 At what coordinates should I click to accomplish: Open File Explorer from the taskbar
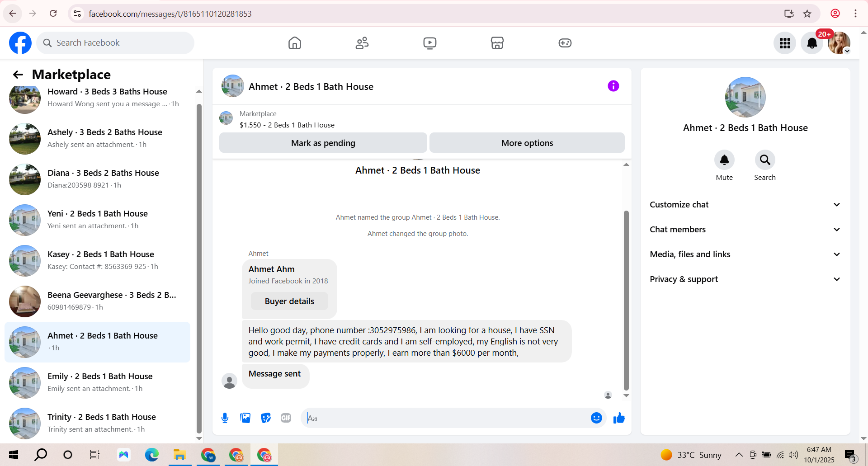[x=179, y=455]
